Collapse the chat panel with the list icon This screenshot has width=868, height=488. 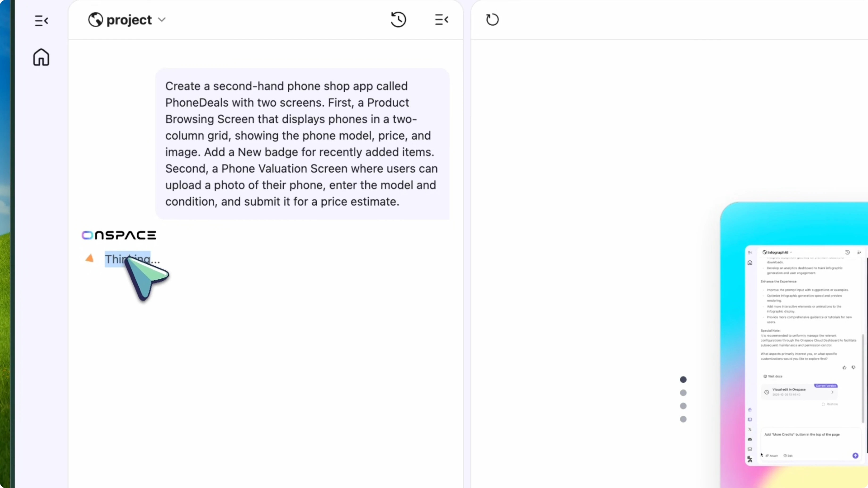(442, 20)
